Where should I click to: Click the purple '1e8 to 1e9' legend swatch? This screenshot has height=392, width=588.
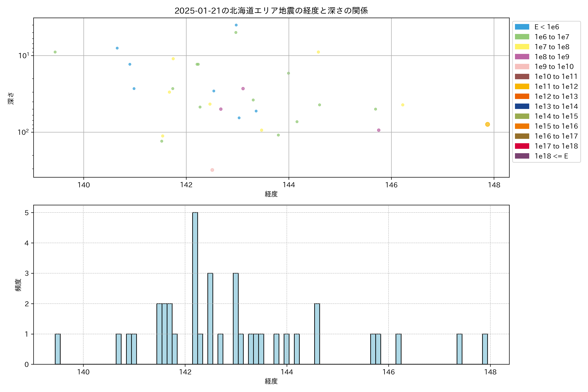coord(522,57)
